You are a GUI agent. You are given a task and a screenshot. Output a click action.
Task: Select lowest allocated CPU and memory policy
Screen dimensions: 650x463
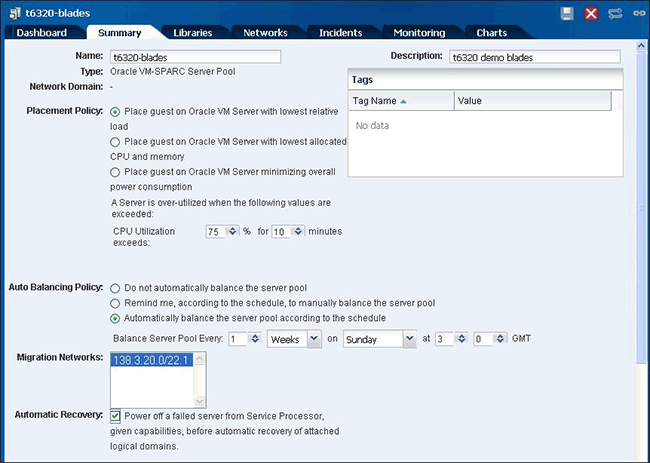[x=115, y=142]
